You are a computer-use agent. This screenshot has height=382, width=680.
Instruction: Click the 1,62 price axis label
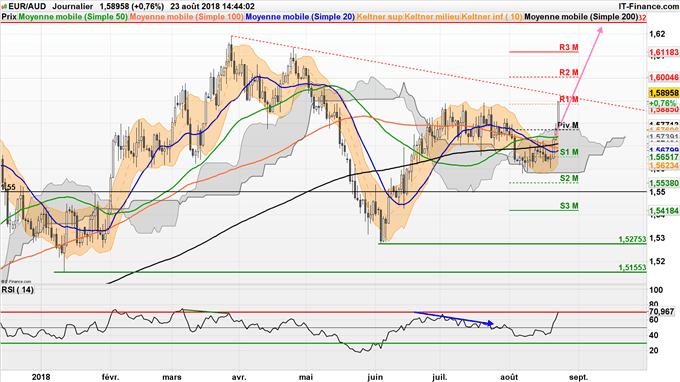point(657,34)
